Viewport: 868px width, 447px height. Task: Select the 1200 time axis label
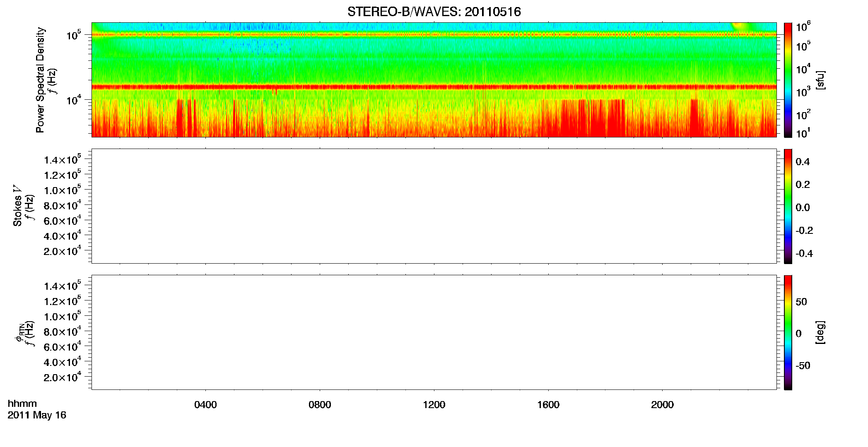[434, 405]
